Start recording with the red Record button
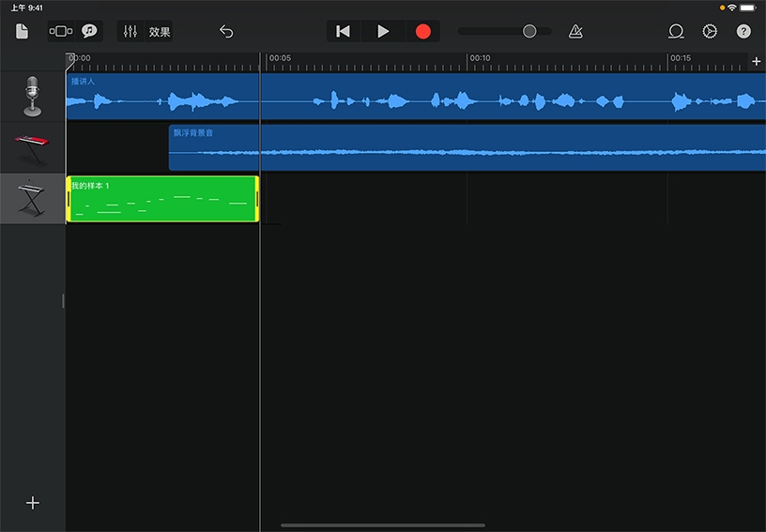The height and width of the screenshot is (532, 766). point(422,32)
